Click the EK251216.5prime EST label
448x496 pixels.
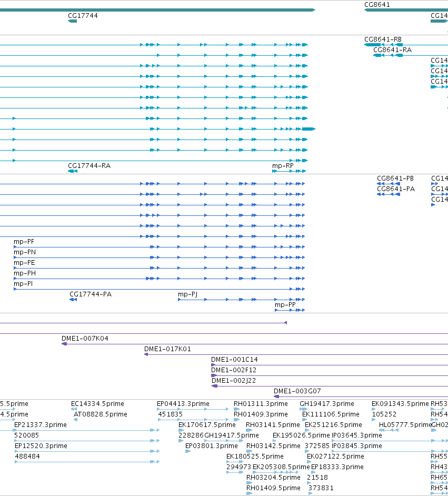pos(333,425)
